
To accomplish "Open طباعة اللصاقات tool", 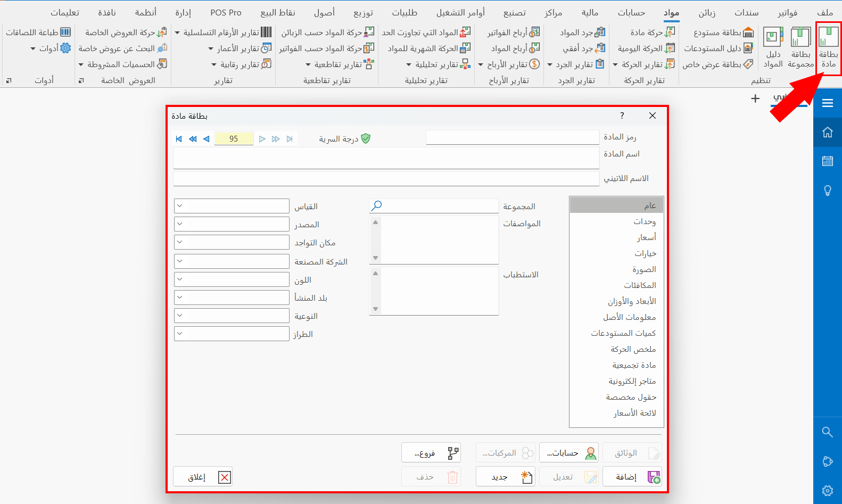I will tap(38, 32).
